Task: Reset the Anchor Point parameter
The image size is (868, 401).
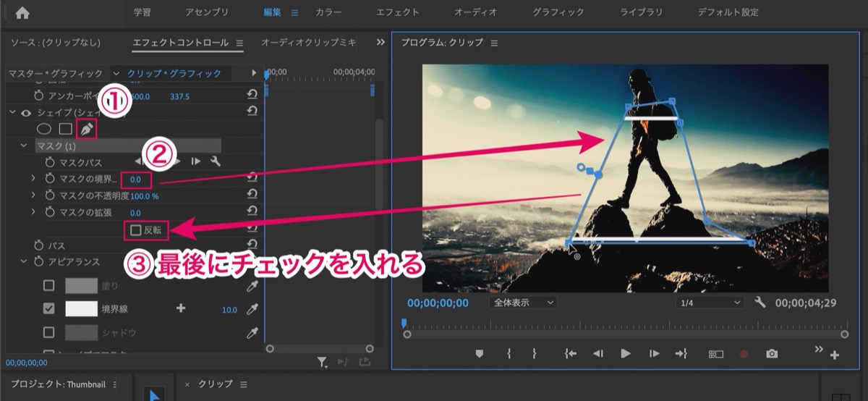Action: pyautogui.click(x=252, y=96)
